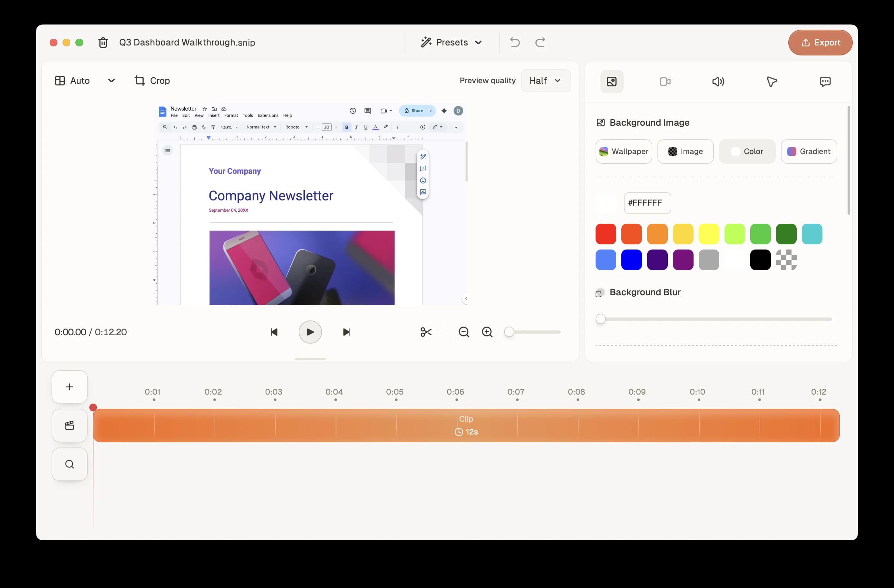Select the Gradient background tab
The height and width of the screenshot is (588, 894).
tap(809, 152)
